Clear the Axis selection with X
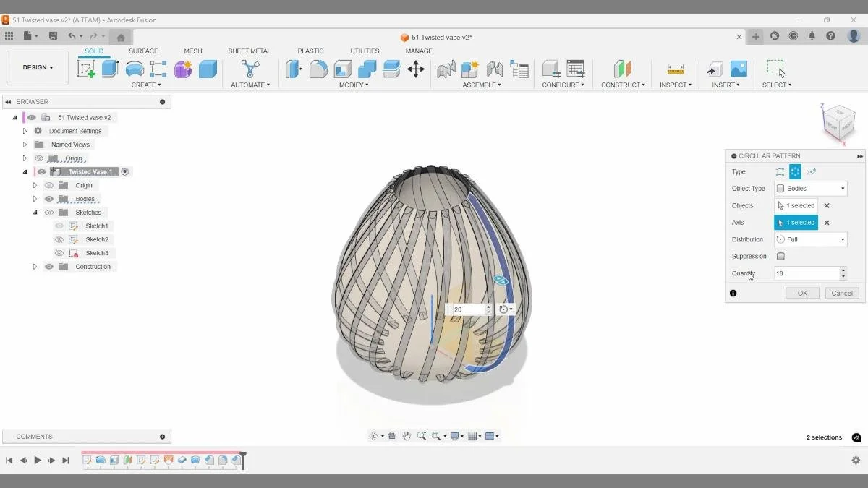 click(827, 223)
